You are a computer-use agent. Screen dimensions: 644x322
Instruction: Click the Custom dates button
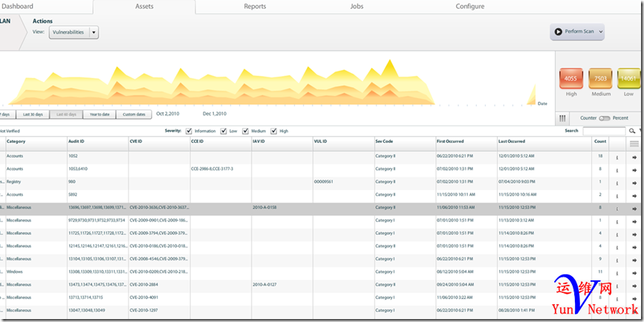(x=134, y=115)
